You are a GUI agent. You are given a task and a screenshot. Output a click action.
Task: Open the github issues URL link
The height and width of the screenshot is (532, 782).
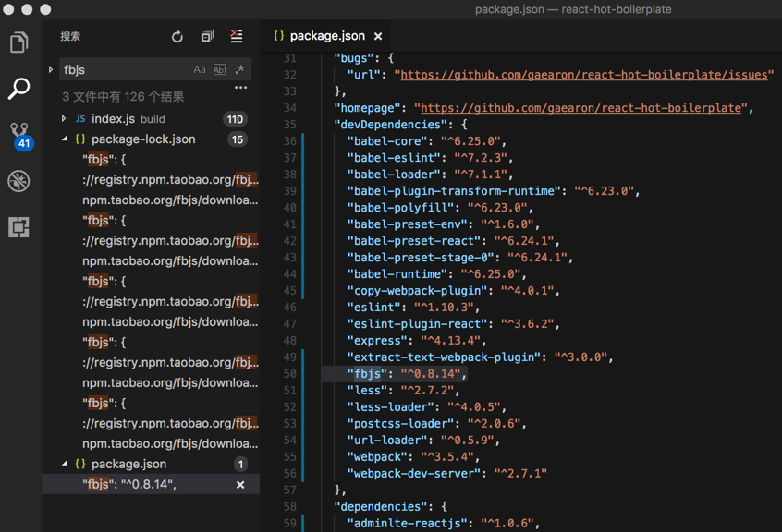pyautogui.click(x=584, y=75)
